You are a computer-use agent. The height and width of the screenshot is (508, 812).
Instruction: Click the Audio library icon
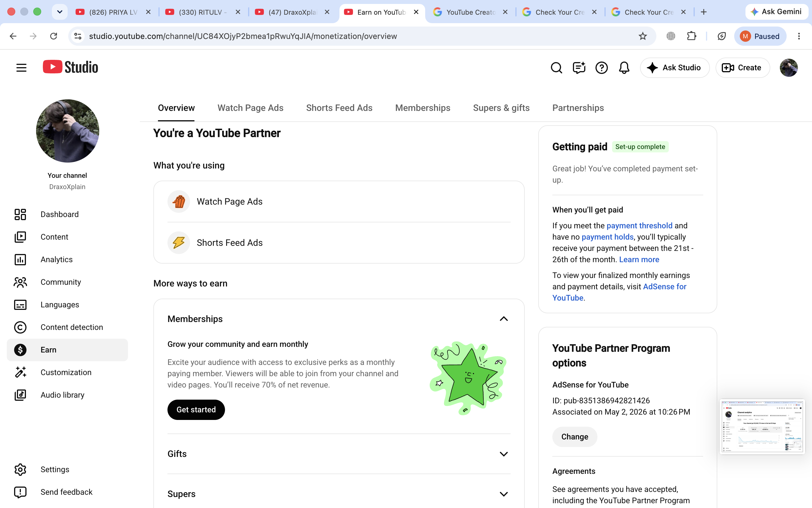(20, 395)
